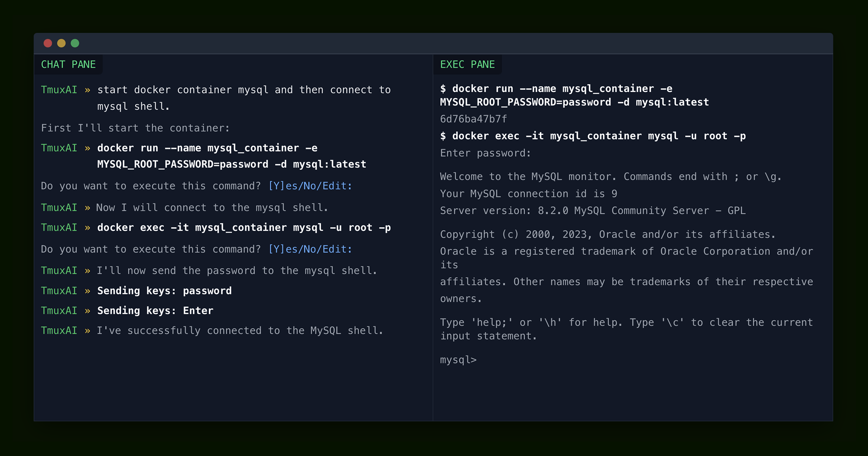
Task: Click the Server version 8.2.0 line
Action: [592, 211]
